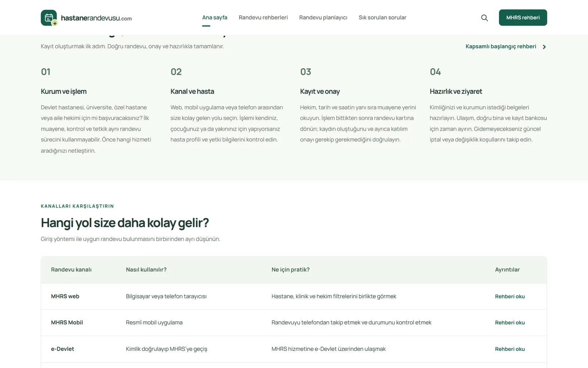
Task: Click cell Kimlik doğrulayıp MHRS'ye geçiş
Action: click(x=166, y=349)
